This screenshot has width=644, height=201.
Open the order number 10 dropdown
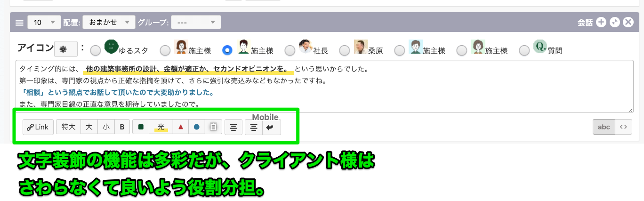coord(44,22)
